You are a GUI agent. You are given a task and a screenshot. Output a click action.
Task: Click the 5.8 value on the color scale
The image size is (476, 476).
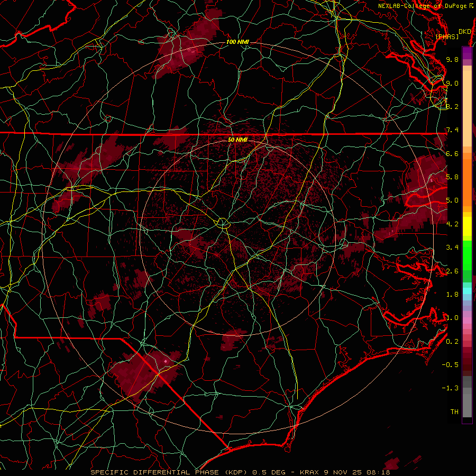click(452, 177)
